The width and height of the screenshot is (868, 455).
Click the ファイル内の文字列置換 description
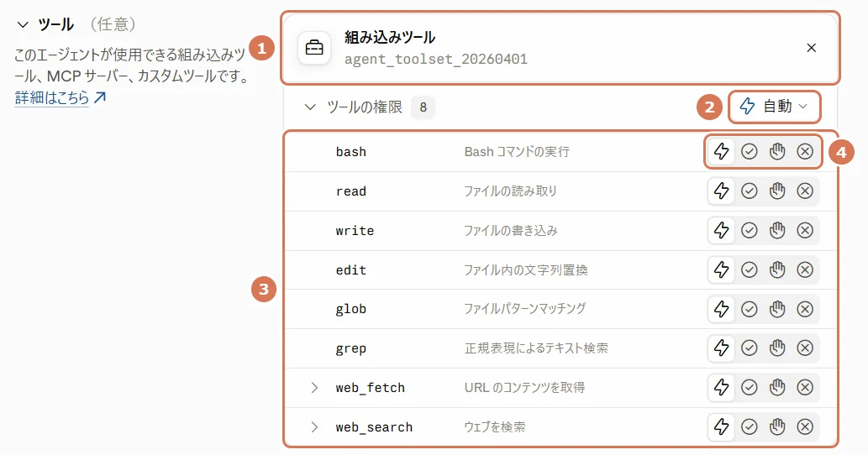(526, 269)
